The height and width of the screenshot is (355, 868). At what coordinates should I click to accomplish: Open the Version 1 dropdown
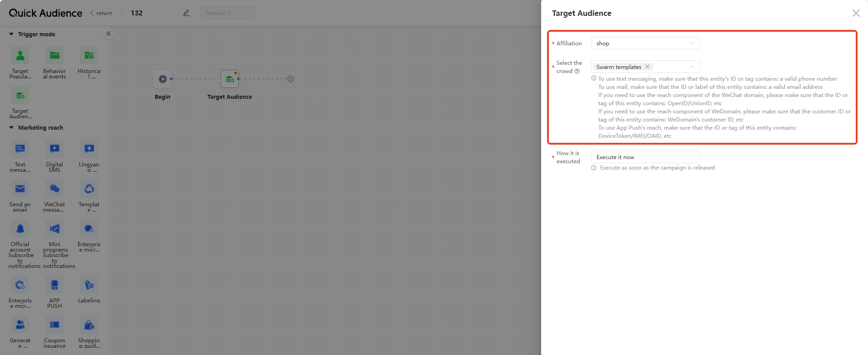click(x=228, y=13)
